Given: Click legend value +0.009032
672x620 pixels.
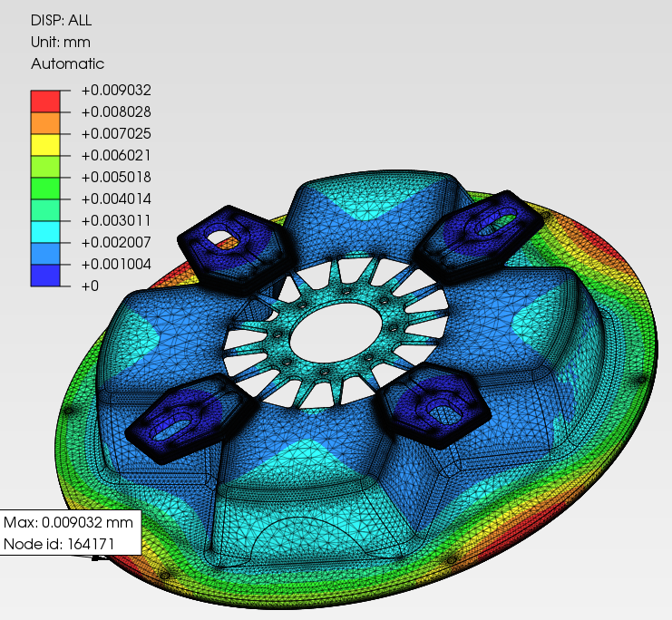Looking at the screenshot, I should tap(116, 90).
